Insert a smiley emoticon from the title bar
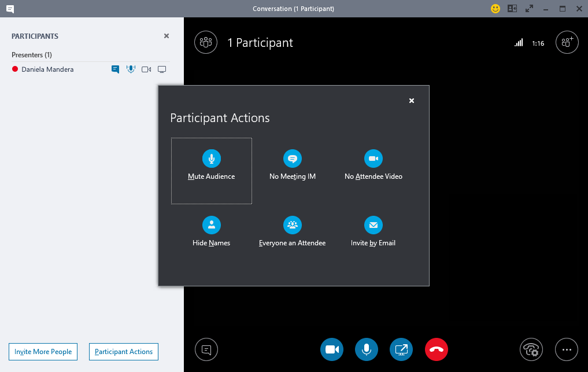Viewport: 588px width, 372px height. [495, 9]
